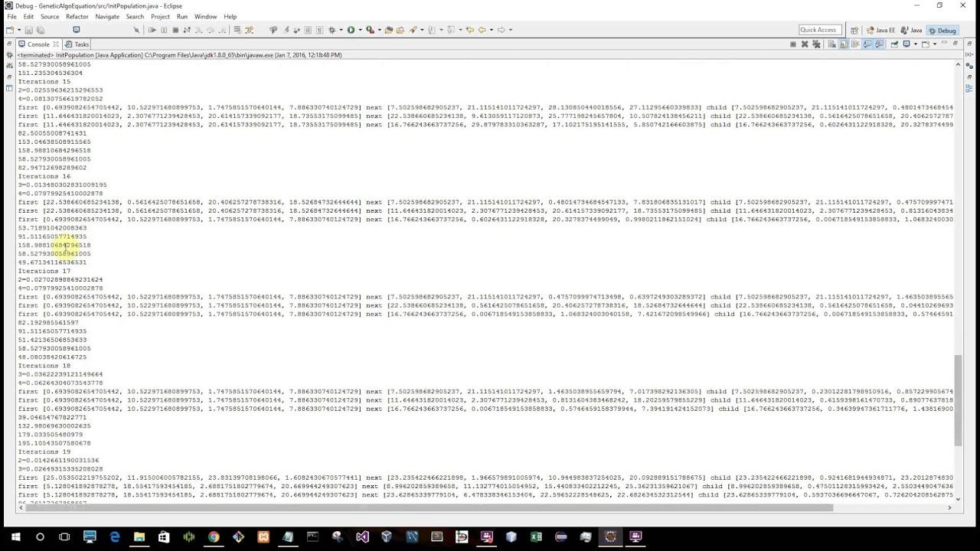The image size is (980, 551).
Task: Click the Open Task folder icon
Action: click(x=400, y=30)
